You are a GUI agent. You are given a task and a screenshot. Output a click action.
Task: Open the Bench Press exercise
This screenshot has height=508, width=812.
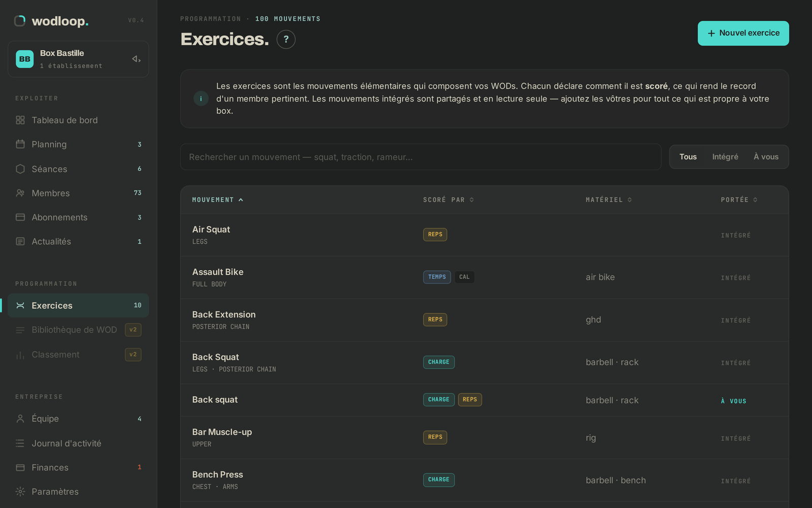pyautogui.click(x=485, y=480)
